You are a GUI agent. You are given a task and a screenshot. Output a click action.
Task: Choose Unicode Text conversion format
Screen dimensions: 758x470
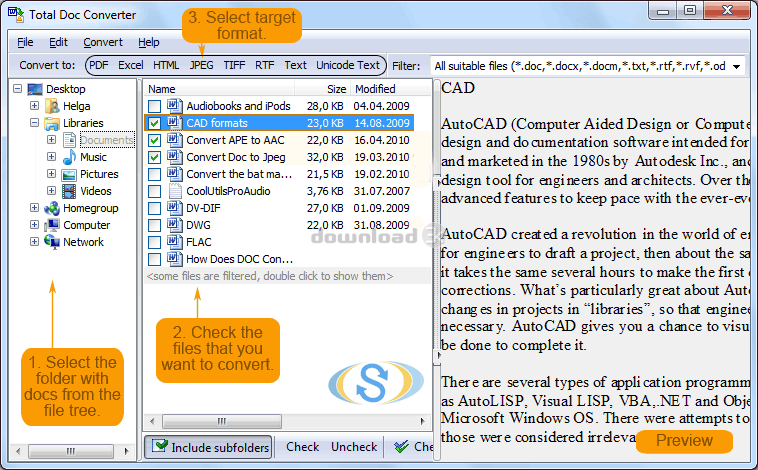point(348,65)
